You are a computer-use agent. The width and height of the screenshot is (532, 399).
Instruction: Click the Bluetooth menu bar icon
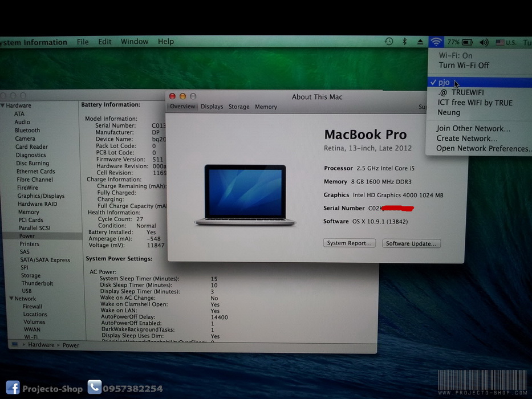coord(404,42)
